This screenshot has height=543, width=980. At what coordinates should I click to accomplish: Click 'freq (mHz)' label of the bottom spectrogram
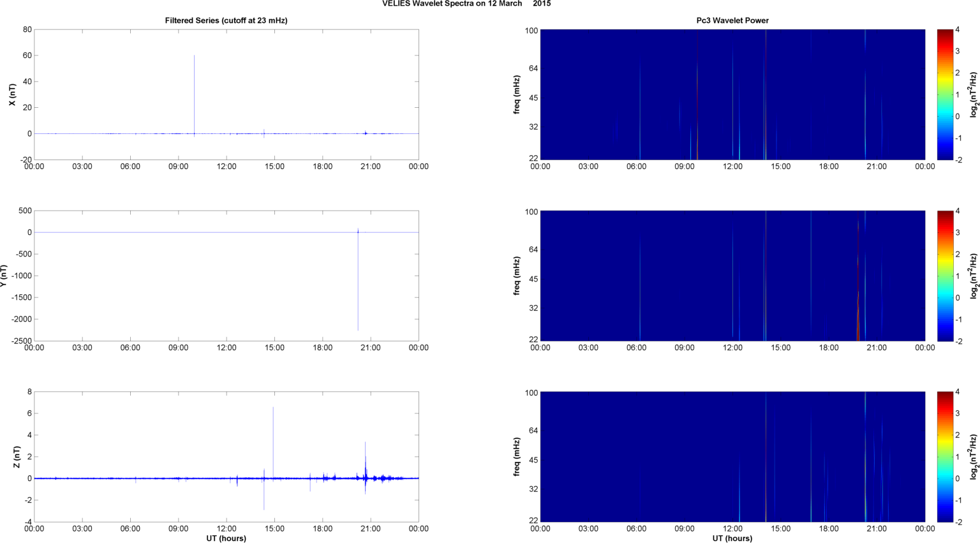pyautogui.click(x=517, y=457)
